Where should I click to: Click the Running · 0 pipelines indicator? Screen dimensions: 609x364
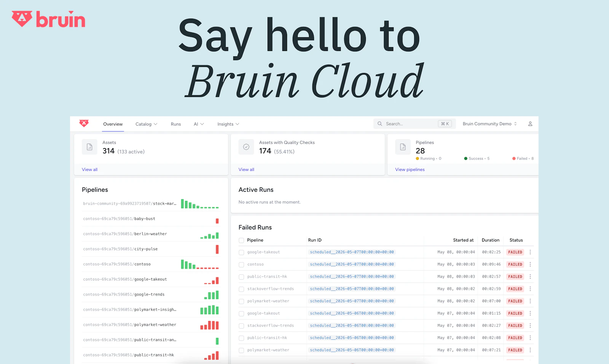click(429, 159)
